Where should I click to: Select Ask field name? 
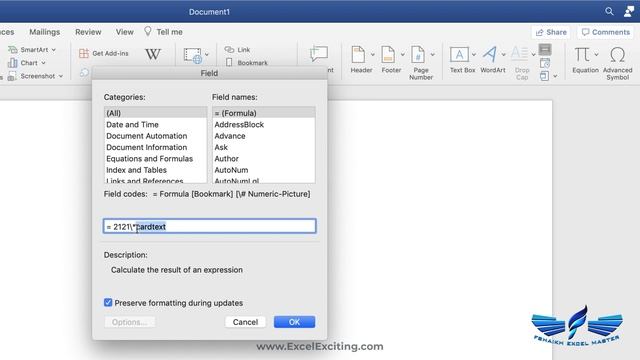tap(264, 147)
